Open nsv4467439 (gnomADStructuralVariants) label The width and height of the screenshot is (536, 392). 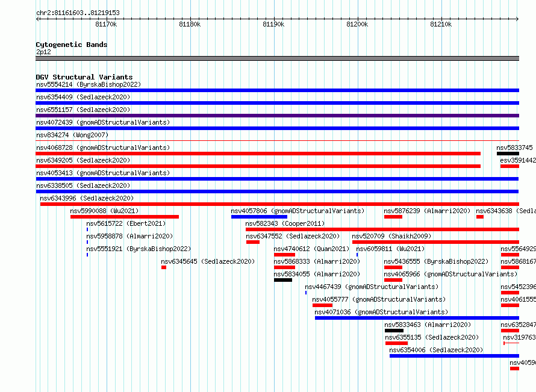372,287
